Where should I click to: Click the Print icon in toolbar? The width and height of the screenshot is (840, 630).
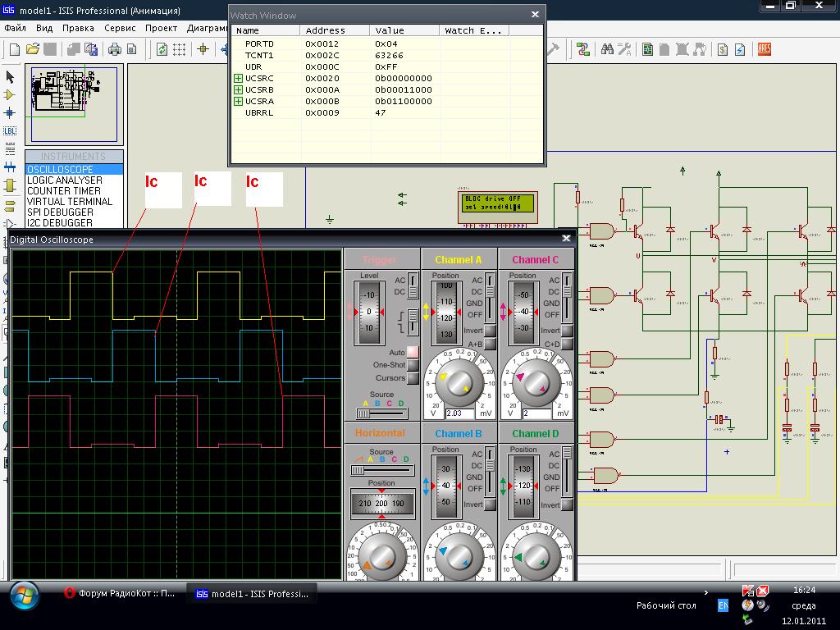pyautogui.click(x=116, y=49)
